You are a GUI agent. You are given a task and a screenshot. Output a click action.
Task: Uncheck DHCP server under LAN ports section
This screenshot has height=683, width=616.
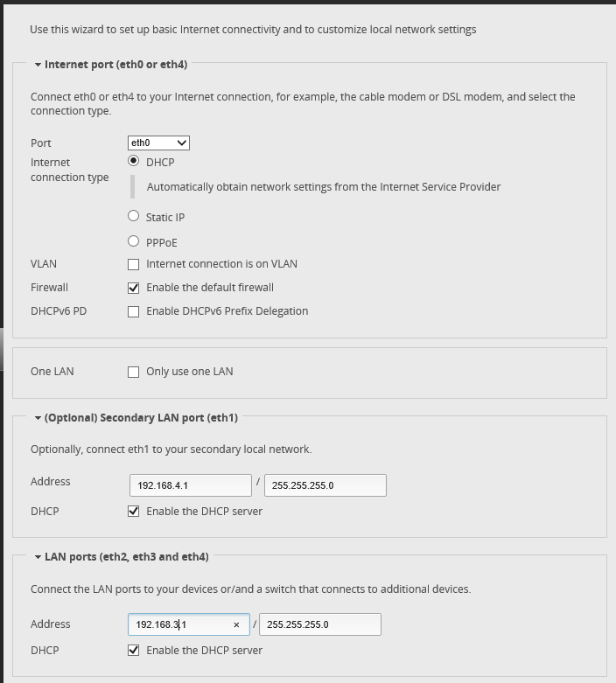click(134, 651)
